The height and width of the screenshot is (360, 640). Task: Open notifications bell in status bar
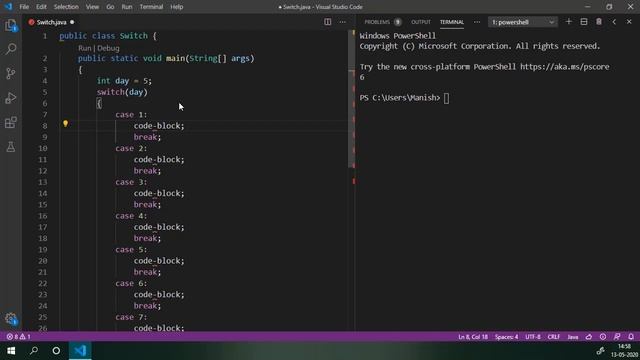coord(631,337)
